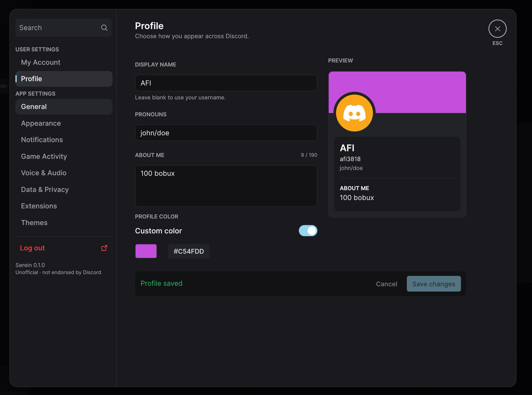Open the My Account settings
Screen dimensions: 532x395
click(x=64, y=62)
